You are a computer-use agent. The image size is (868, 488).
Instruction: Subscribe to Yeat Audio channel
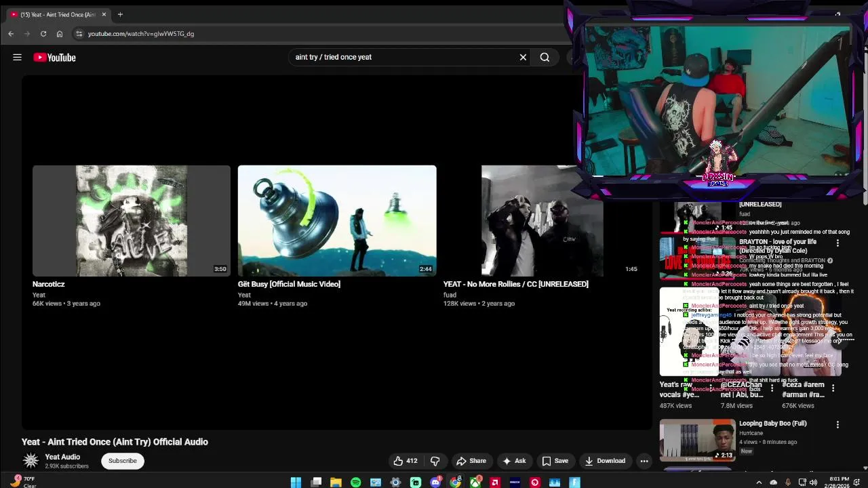(123, 461)
